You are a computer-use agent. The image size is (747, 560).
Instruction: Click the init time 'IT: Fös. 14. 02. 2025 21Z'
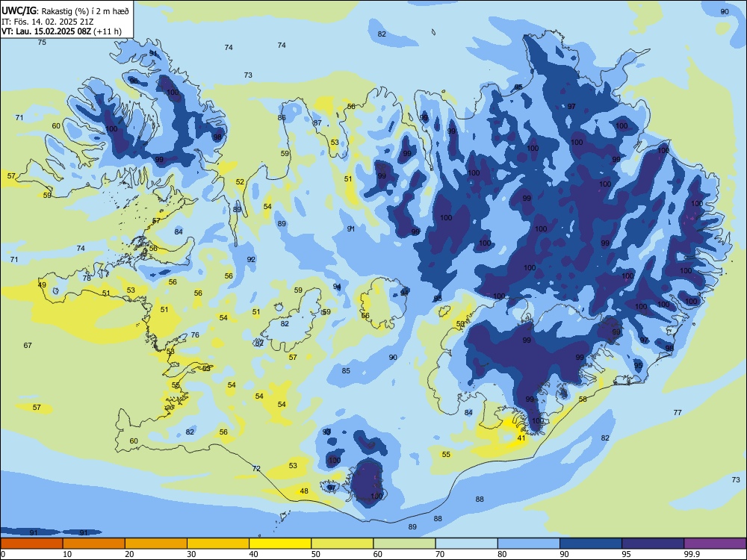(x=47, y=22)
